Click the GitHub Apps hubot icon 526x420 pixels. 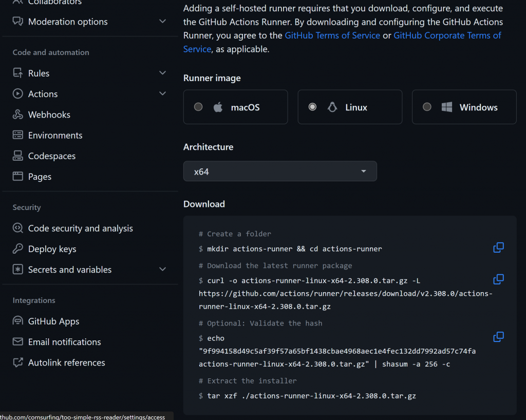click(18, 321)
